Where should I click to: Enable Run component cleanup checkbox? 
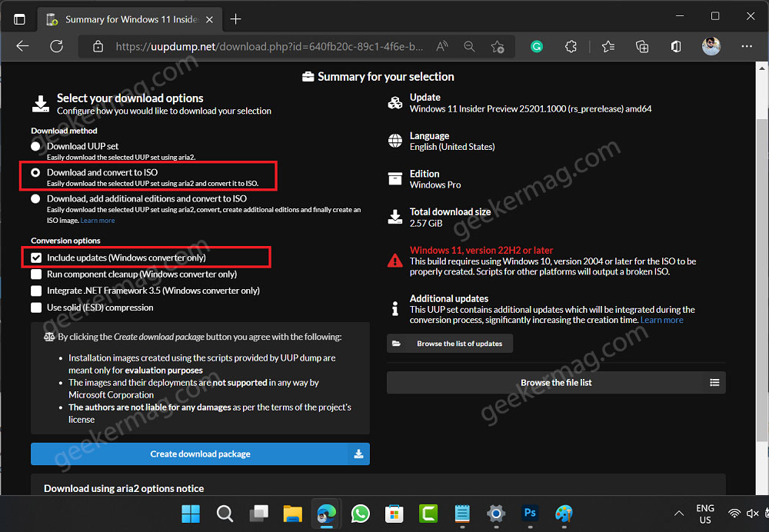36,274
